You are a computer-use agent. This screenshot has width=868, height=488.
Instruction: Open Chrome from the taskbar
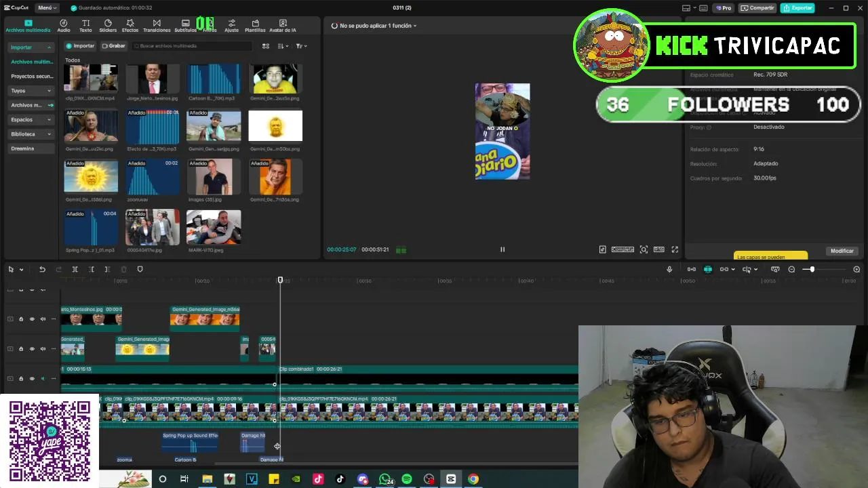[x=473, y=479]
